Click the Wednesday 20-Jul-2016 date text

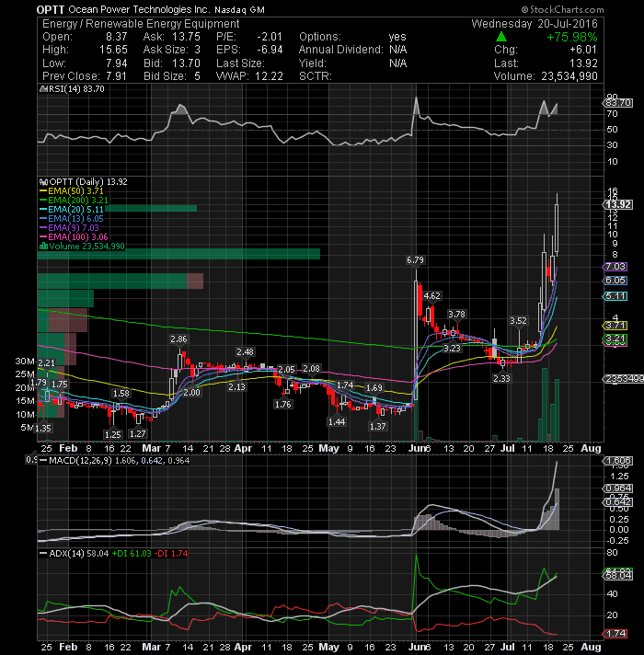(535, 24)
